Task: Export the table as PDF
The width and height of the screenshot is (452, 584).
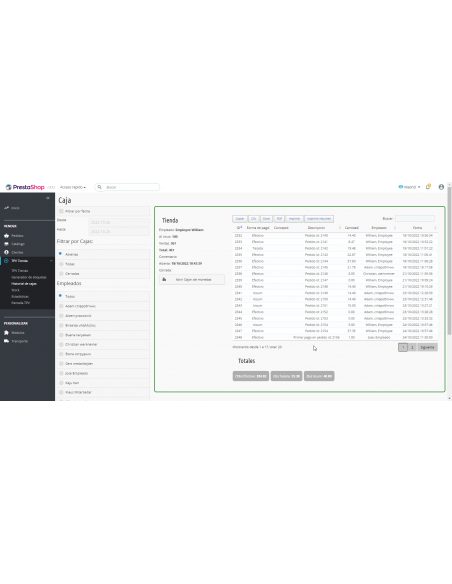Action: click(279, 219)
